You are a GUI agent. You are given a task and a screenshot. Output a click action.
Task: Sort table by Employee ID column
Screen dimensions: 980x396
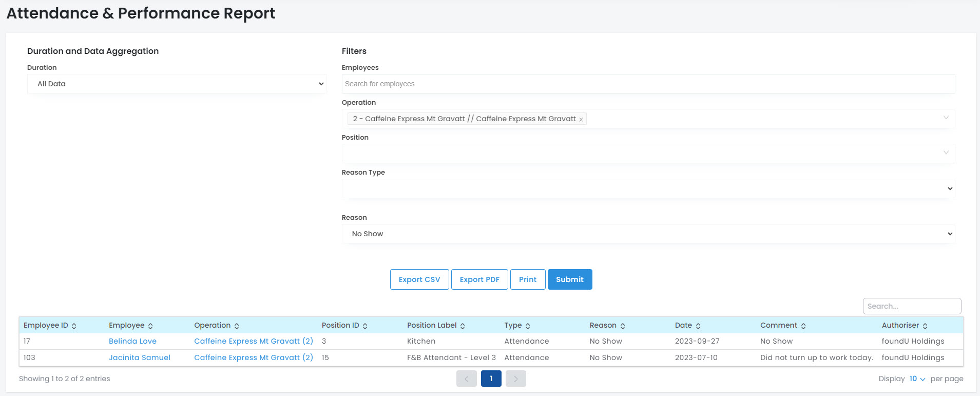coord(74,326)
